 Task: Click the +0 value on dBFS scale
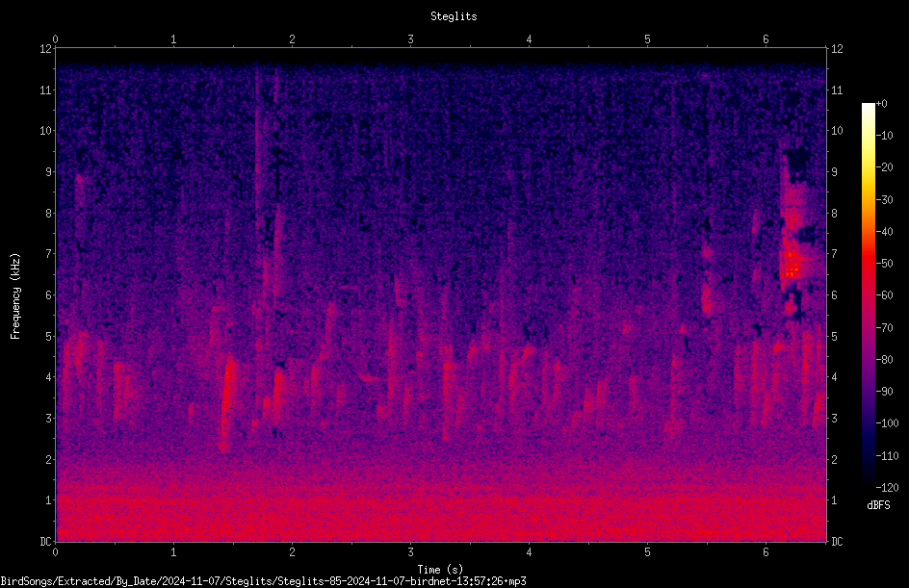tap(881, 104)
